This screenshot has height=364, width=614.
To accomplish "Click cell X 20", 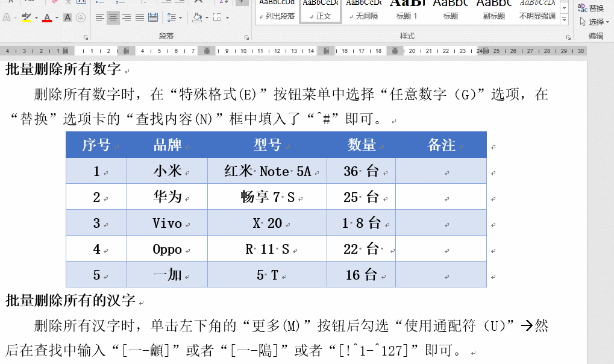I will point(268,223).
